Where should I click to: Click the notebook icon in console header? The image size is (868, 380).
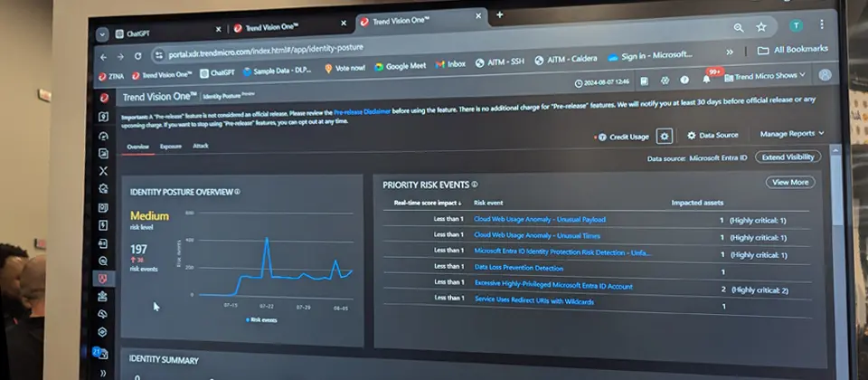[645, 81]
